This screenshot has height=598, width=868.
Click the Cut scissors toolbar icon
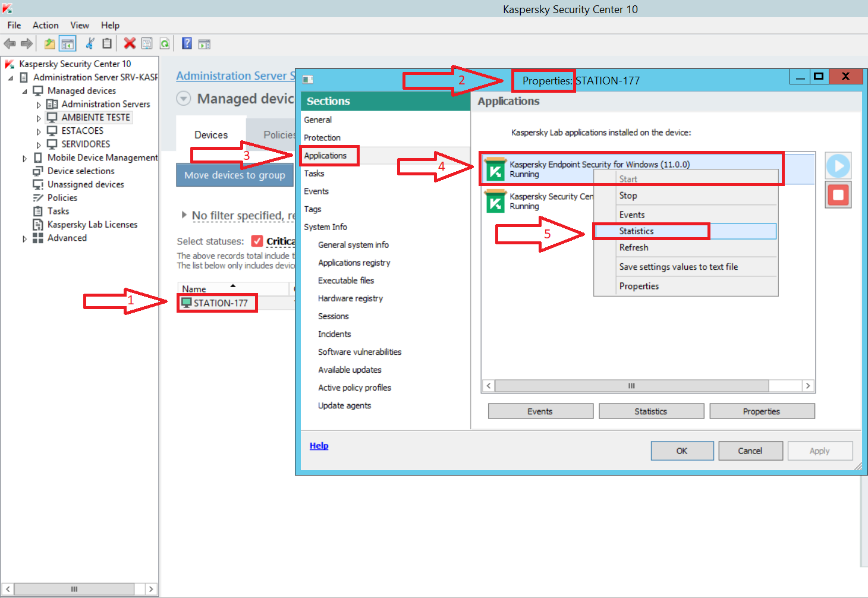[90, 43]
